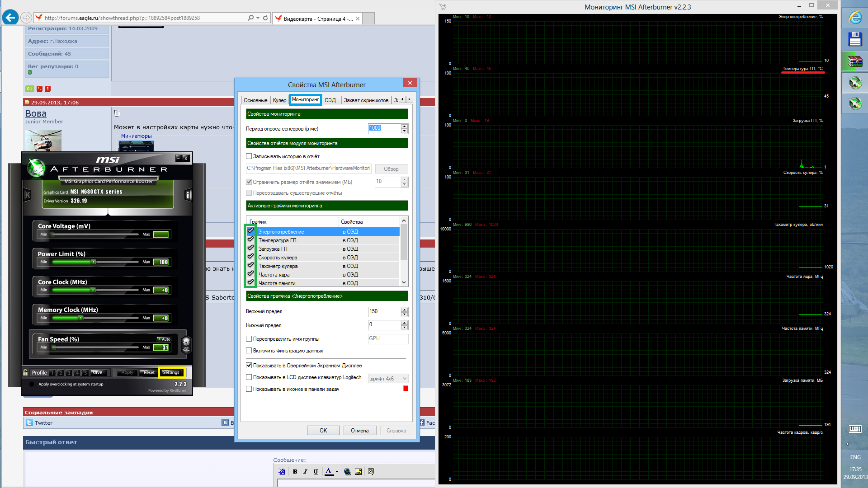868x488 pixels.
Task: Open the "шрифт 4x6" font dropdown
Action: pos(388,379)
